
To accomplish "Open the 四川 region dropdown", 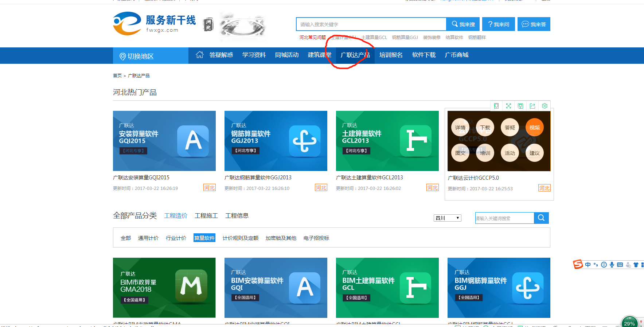I will (x=448, y=218).
